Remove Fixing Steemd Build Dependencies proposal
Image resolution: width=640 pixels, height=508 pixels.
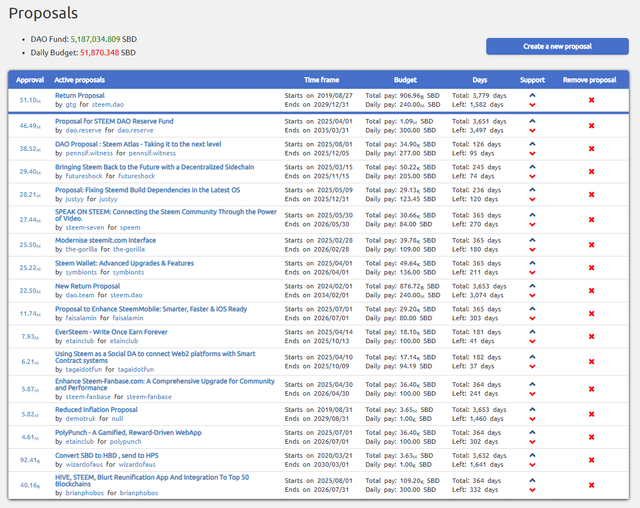pyautogui.click(x=591, y=194)
